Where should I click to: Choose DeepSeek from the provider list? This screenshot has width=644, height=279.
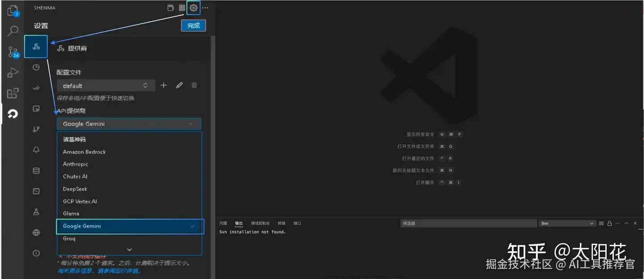(129, 189)
